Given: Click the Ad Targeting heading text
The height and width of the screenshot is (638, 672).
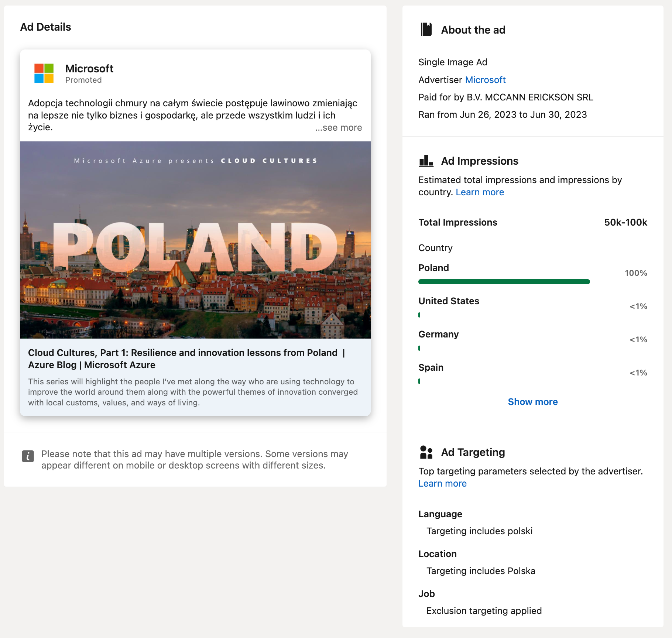Looking at the screenshot, I should coord(473,452).
